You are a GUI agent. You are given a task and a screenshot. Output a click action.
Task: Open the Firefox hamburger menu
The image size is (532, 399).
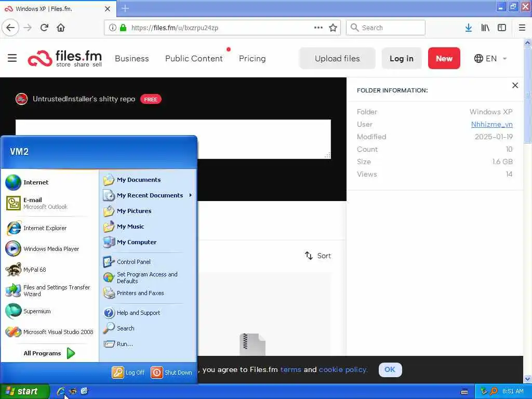(x=522, y=28)
